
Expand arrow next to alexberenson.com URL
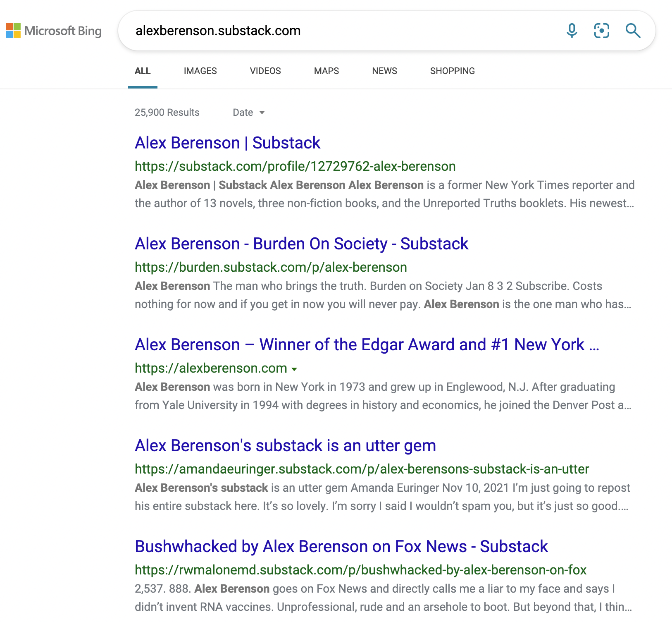(x=294, y=369)
